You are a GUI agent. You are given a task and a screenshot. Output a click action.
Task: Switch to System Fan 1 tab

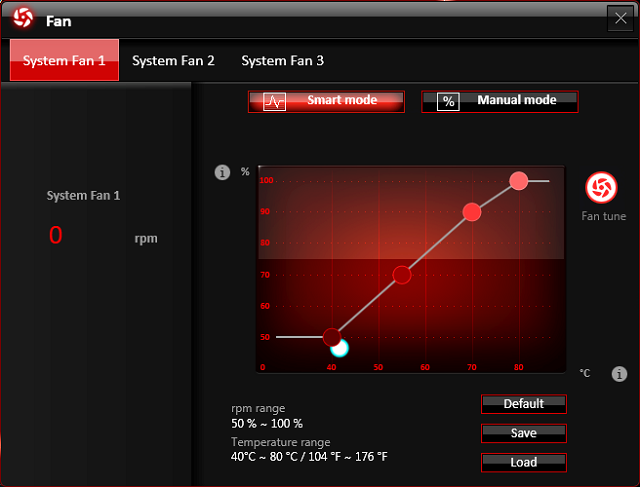[64, 60]
